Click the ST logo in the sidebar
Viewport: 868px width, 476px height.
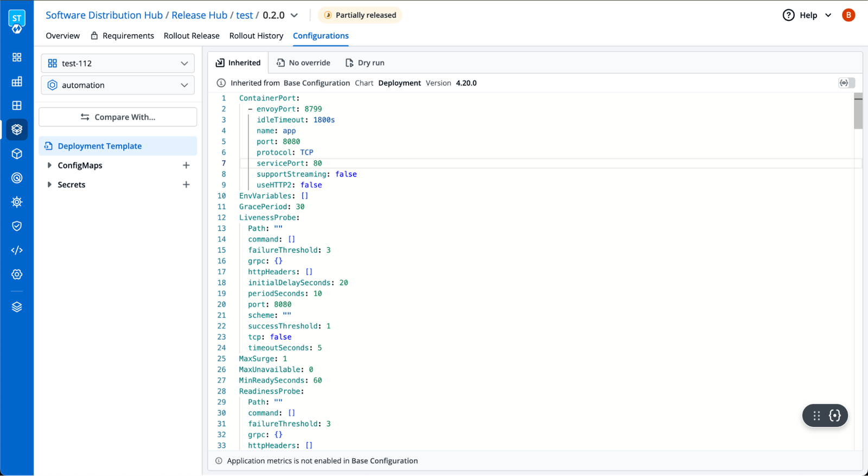pyautogui.click(x=17, y=22)
